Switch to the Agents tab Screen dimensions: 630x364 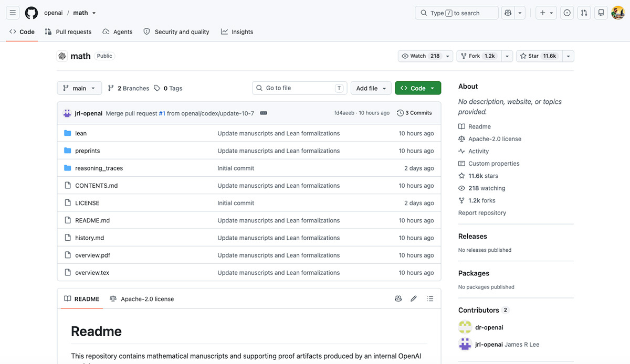(x=118, y=32)
